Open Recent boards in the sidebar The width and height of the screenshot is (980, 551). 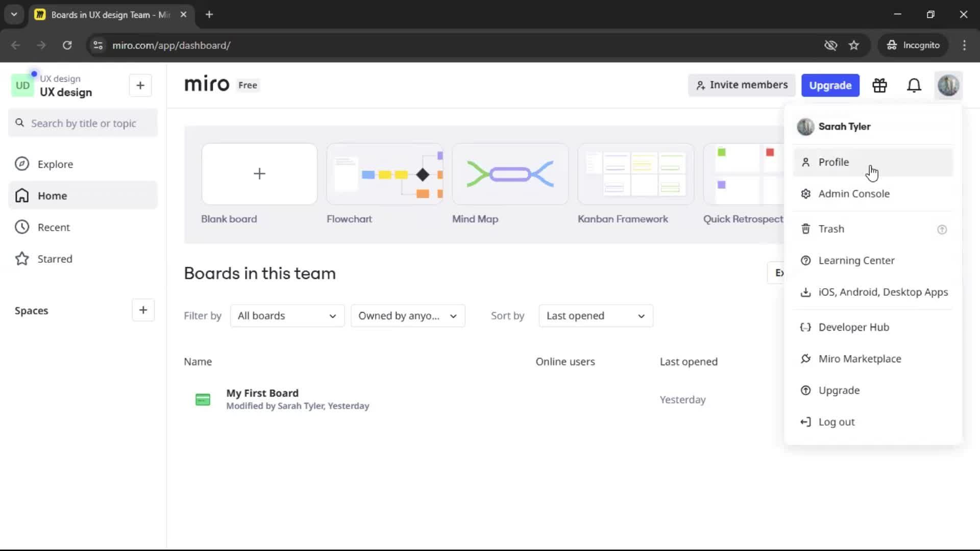[x=83, y=228]
